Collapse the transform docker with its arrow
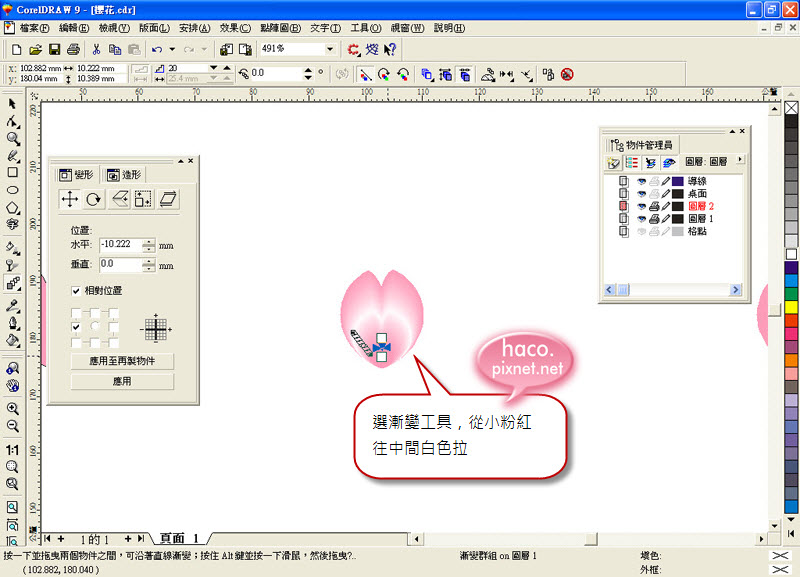This screenshot has height=577, width=800. pos(181,161)
